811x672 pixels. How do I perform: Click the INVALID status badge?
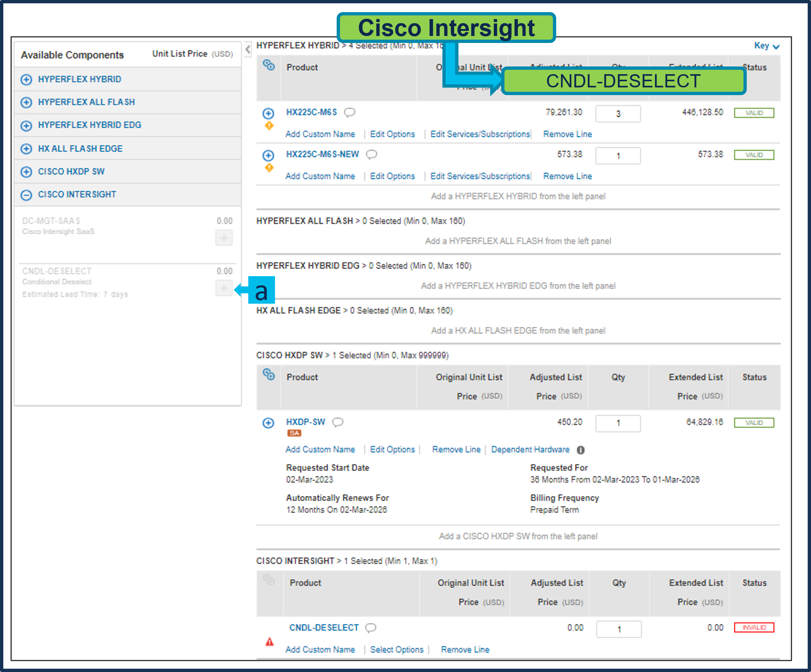pyautogui.click(x=754, y=628)
